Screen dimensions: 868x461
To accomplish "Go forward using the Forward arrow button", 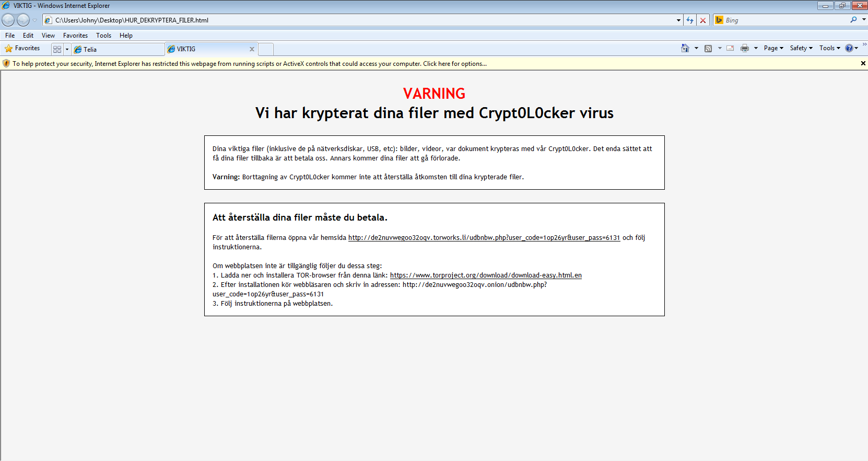I will [x=23, y=20].
